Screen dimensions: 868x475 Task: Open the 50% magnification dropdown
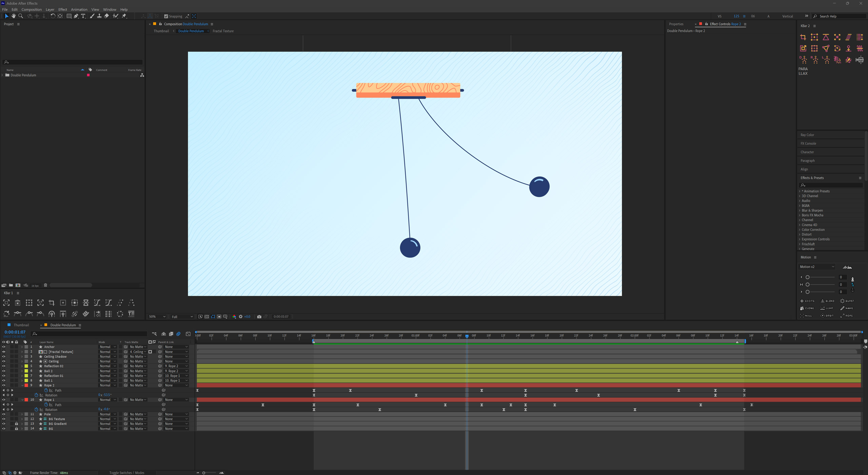pos(157,317)
